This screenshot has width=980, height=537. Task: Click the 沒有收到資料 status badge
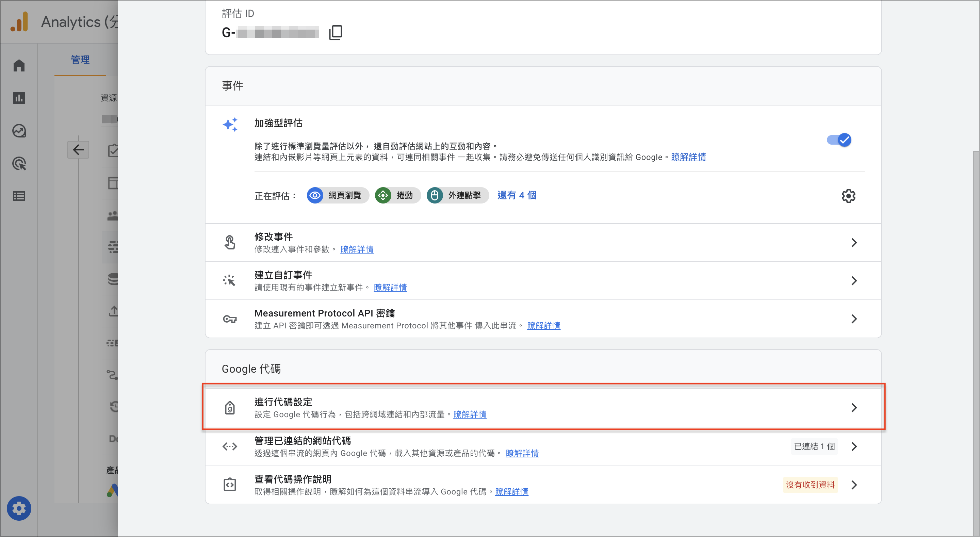click(810, 485)
